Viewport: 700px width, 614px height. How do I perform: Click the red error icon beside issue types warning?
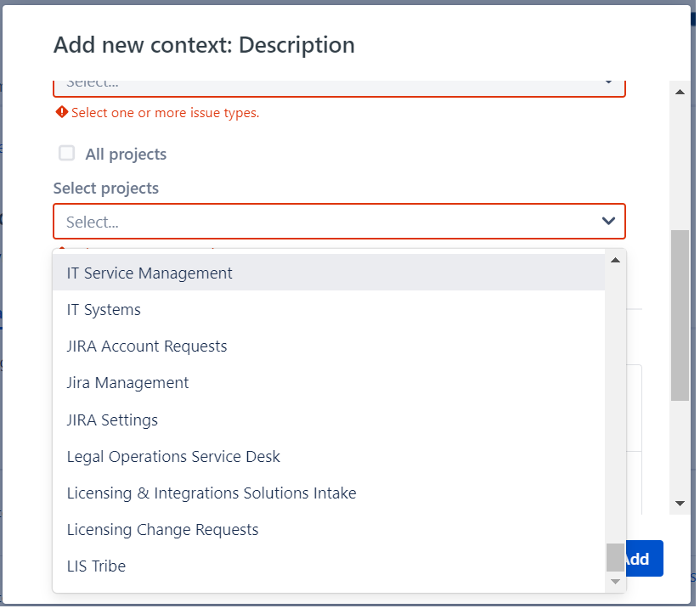[x=61, y=112]
